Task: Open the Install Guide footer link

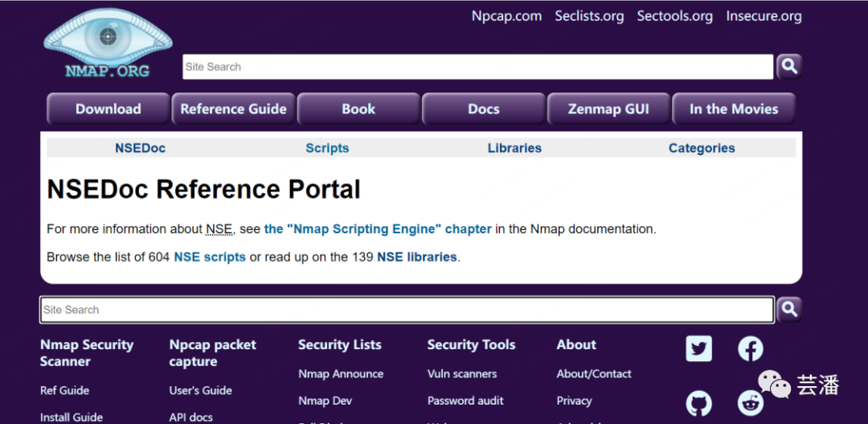Action: (72, 418)
